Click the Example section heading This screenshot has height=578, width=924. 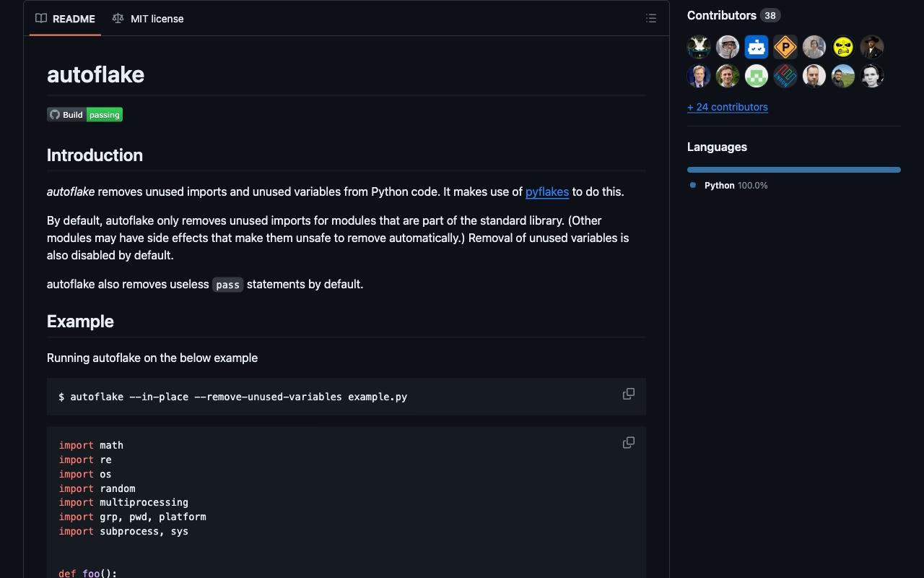[80, 322]
